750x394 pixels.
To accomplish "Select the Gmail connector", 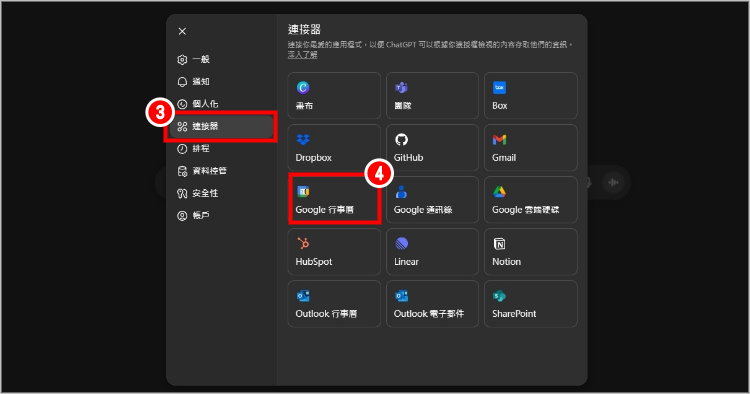I will [x=531, y=148].
